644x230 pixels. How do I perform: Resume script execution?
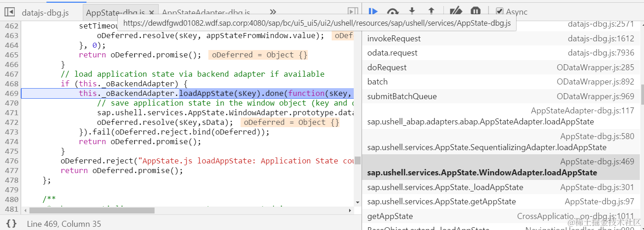(x=373, y=11)
